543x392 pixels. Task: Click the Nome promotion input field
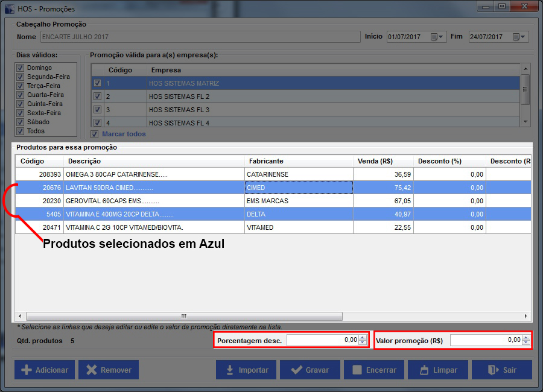[x=200, y=37]
